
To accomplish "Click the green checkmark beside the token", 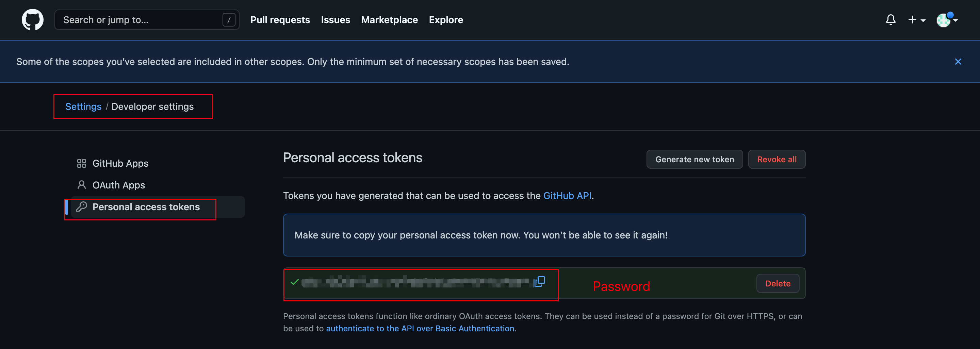I will (294, 282).
